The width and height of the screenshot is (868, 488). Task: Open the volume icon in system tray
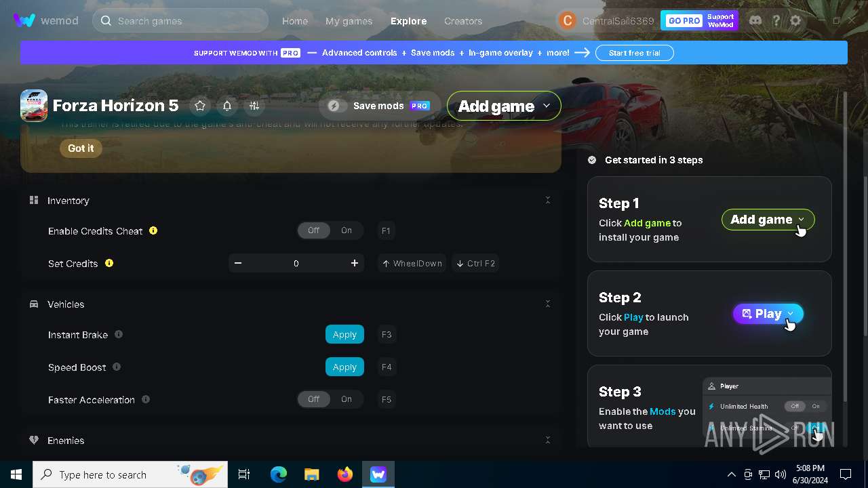coord(781,474)
